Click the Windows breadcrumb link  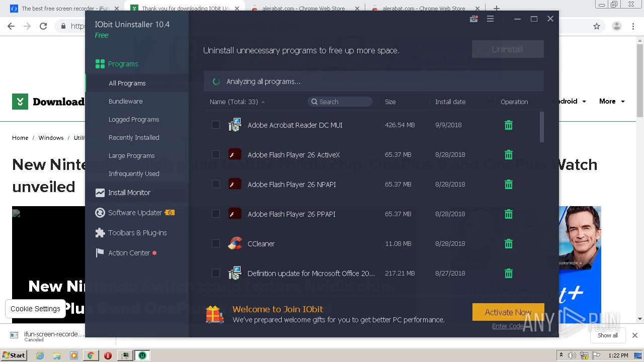51,137
